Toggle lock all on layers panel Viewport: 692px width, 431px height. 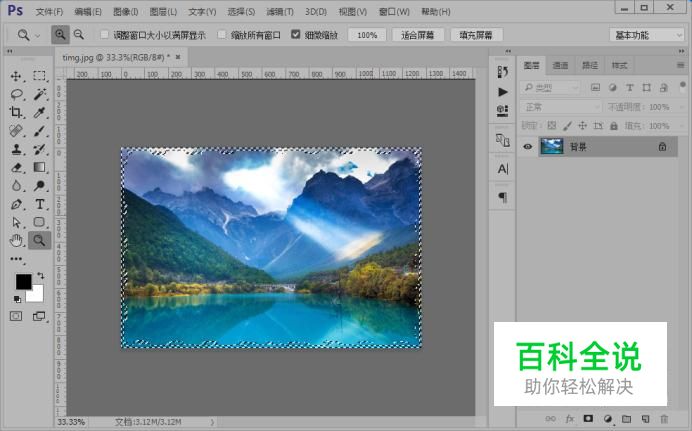(613, 126)
